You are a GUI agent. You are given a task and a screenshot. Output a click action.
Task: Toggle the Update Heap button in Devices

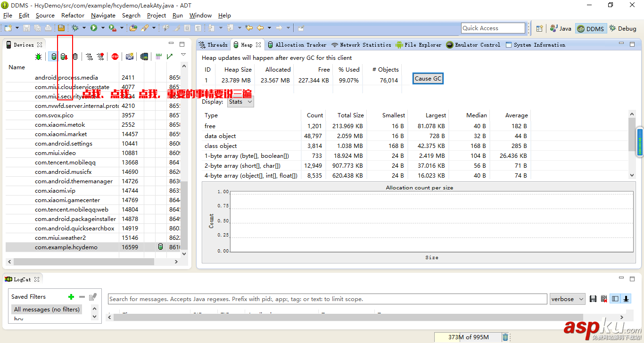click(53, 57)
